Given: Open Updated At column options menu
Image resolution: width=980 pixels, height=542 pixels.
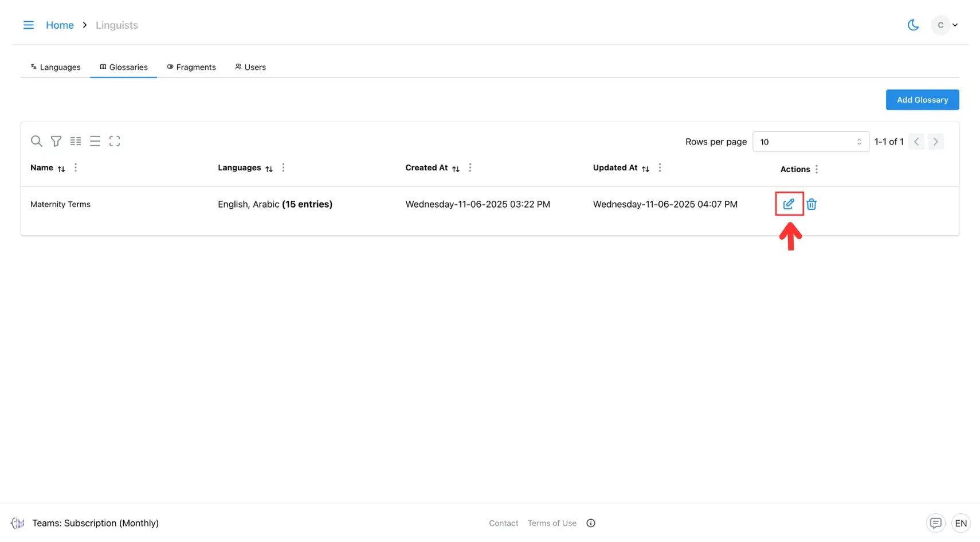Looking at the screenshot, I should (660, 167).
